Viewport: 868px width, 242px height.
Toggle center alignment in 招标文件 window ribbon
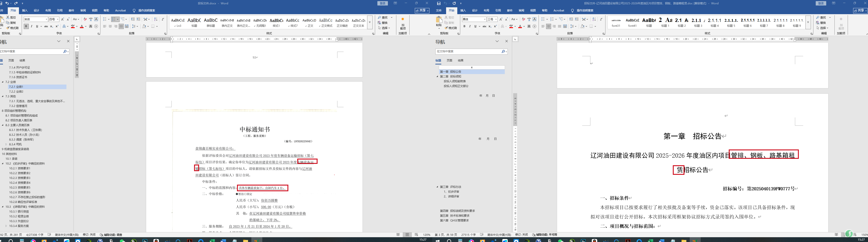[549, 26]
